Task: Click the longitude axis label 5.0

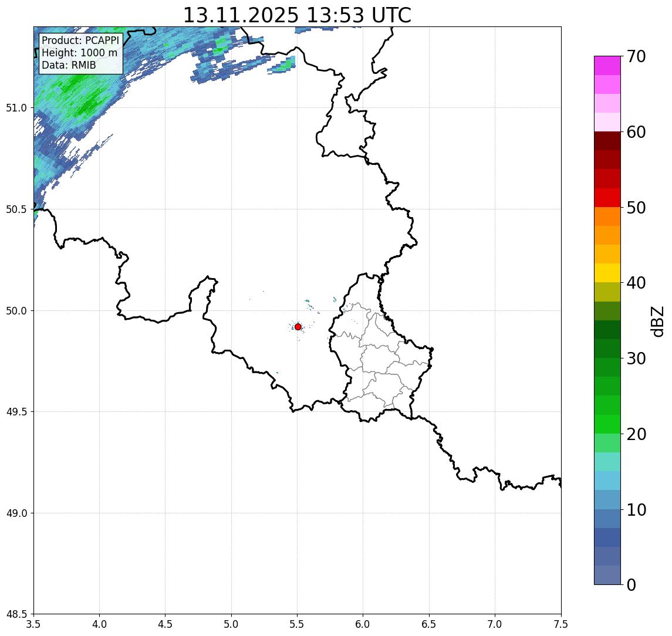Action: click(231, 624)
